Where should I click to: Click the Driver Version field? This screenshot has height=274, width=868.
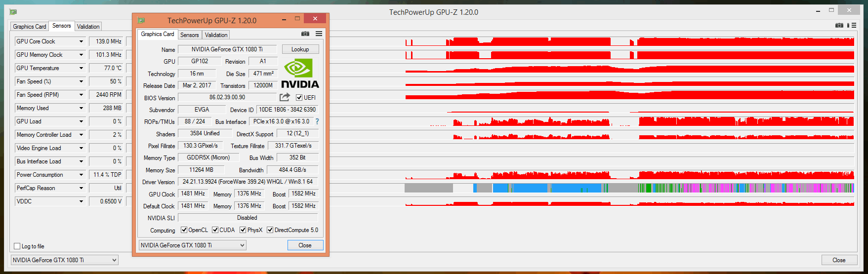[248, 182]
